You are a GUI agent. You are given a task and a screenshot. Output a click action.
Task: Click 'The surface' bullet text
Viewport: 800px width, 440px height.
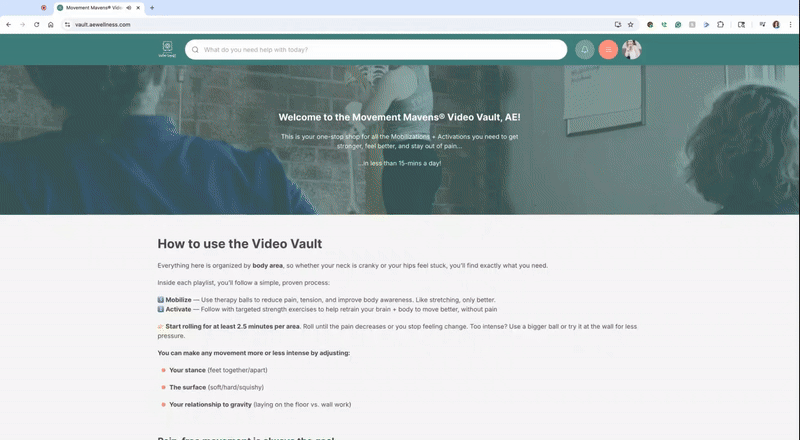pyautogui.click(x=187, y=387)
